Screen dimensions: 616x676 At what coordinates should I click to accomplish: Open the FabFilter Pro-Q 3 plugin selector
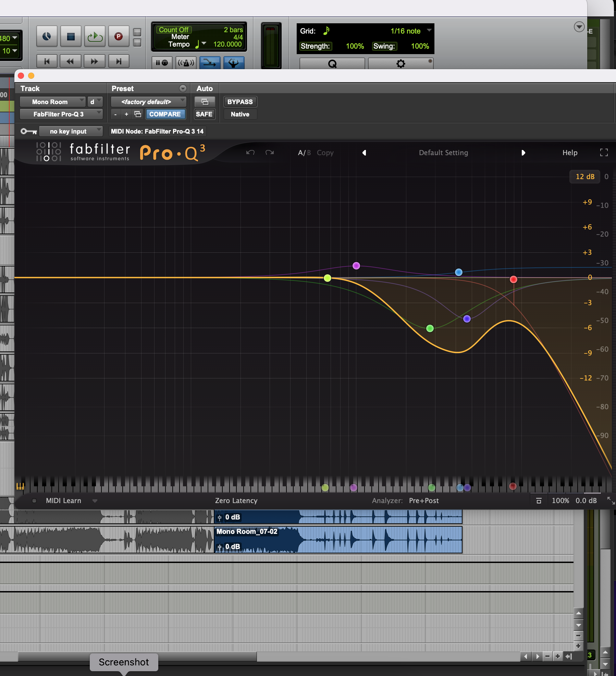61,114
